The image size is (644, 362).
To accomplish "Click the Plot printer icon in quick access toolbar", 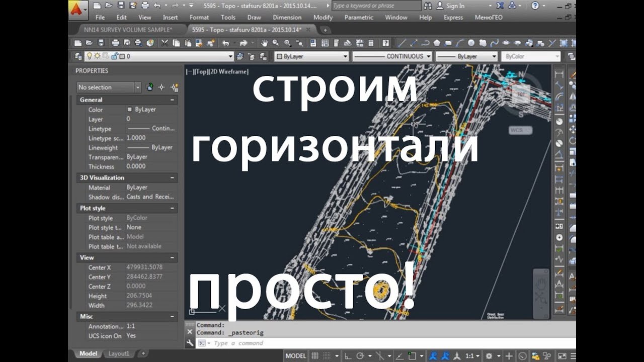I will click(x=144, y=6).
